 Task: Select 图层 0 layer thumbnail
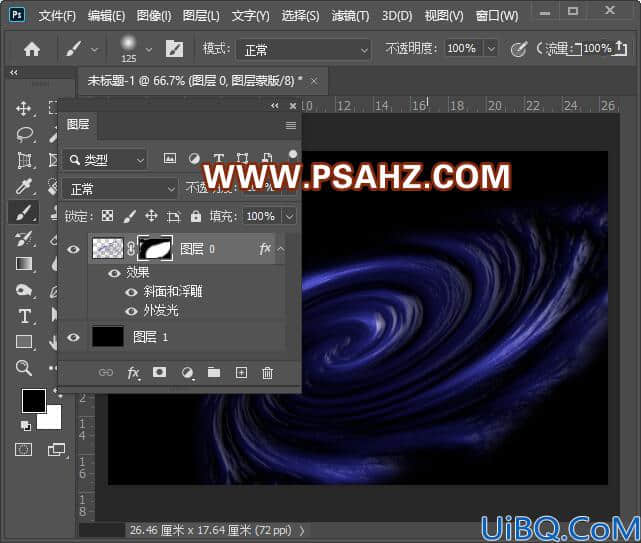pos(108,249)
